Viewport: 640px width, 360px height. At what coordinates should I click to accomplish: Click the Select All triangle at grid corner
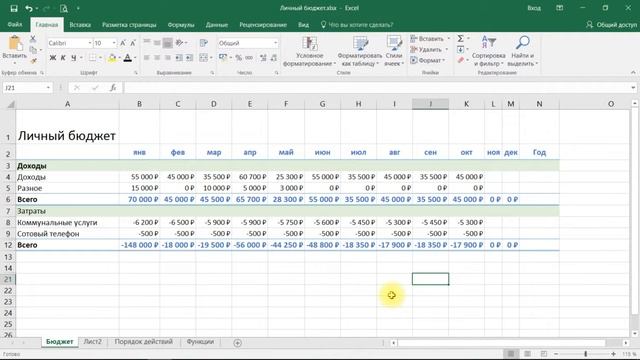coord(11,104)
